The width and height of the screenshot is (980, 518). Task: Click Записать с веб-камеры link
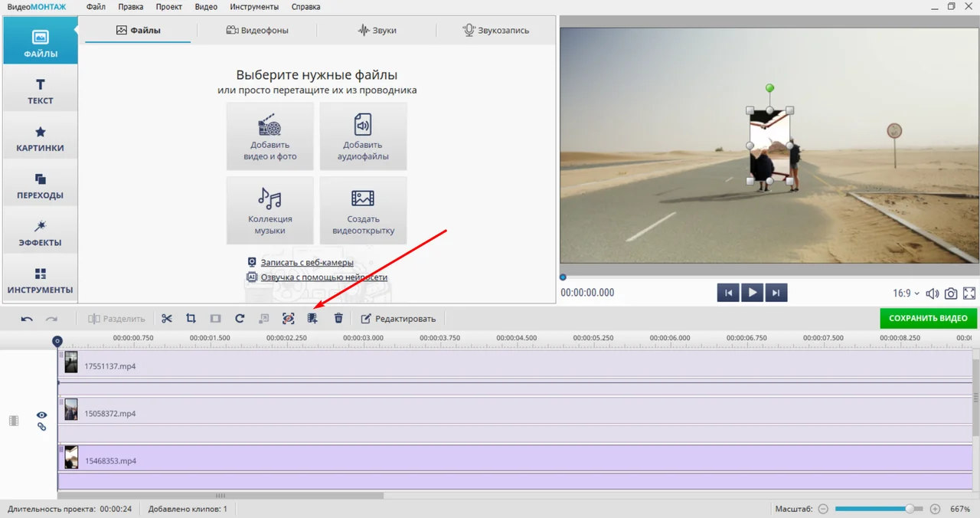pos(307,263)
